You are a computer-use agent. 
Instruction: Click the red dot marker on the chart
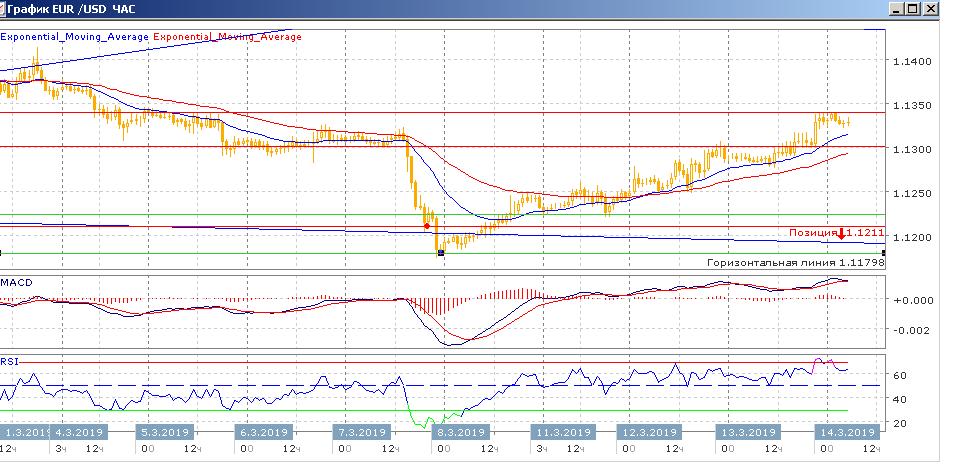pos(427,226)
